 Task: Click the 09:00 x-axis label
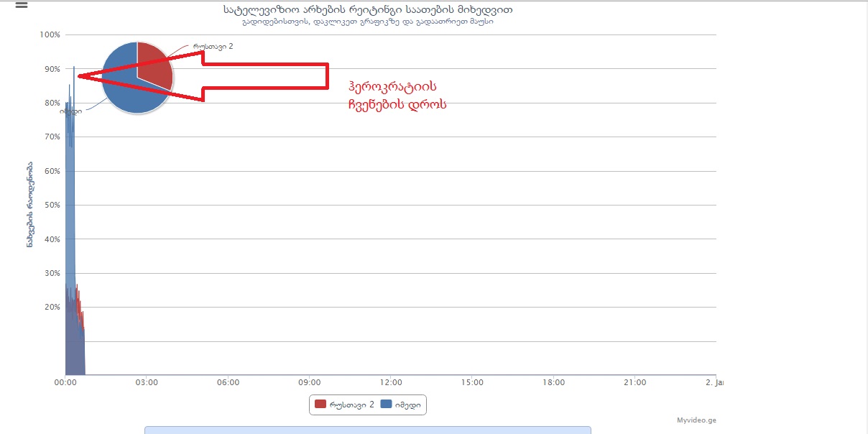[x=309, y=383]
